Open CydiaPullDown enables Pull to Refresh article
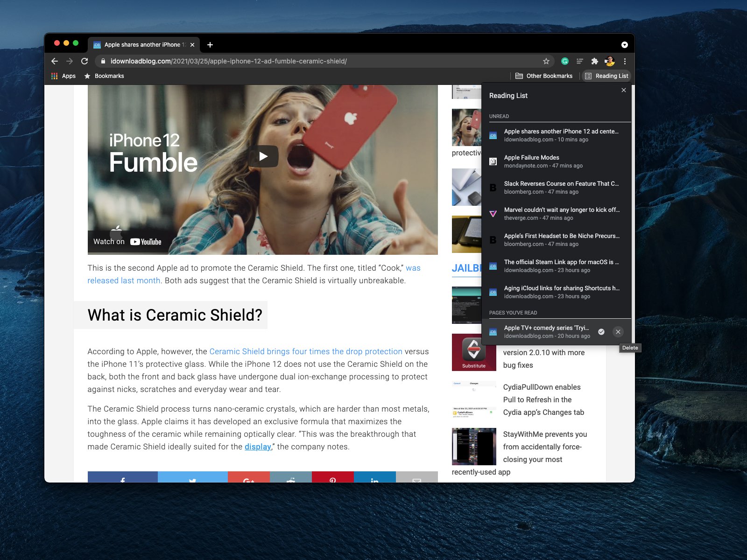The image size is (747, 560). tap(543, 399)
